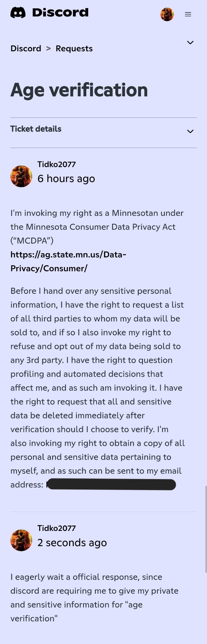Click the Age verification heading
Image resolution: width=207 pixels, height=644 pixels.
[79, 90]
